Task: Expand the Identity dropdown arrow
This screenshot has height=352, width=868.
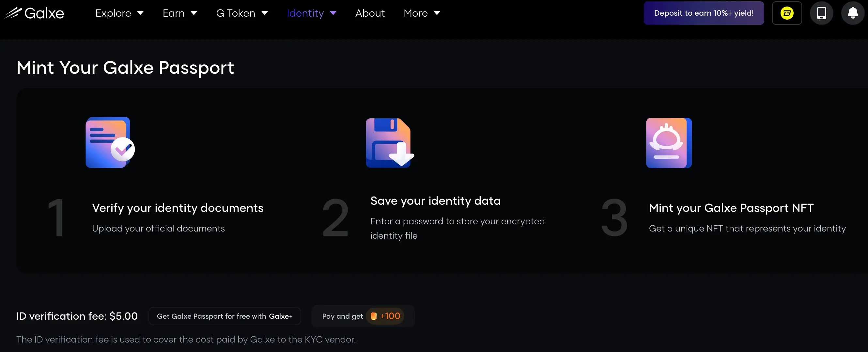Action: (333, 13)
